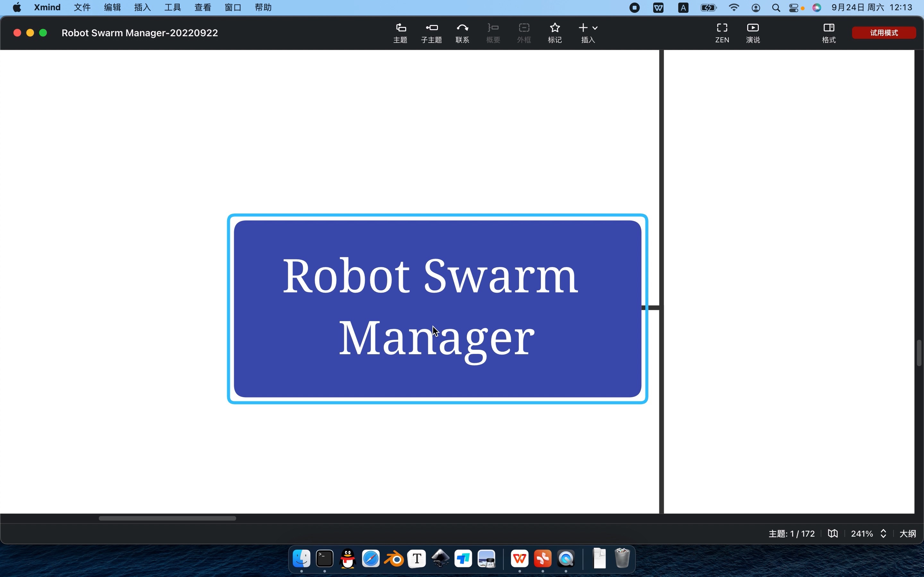Toggle the Format (格式) panel

(x=828, y=32)
